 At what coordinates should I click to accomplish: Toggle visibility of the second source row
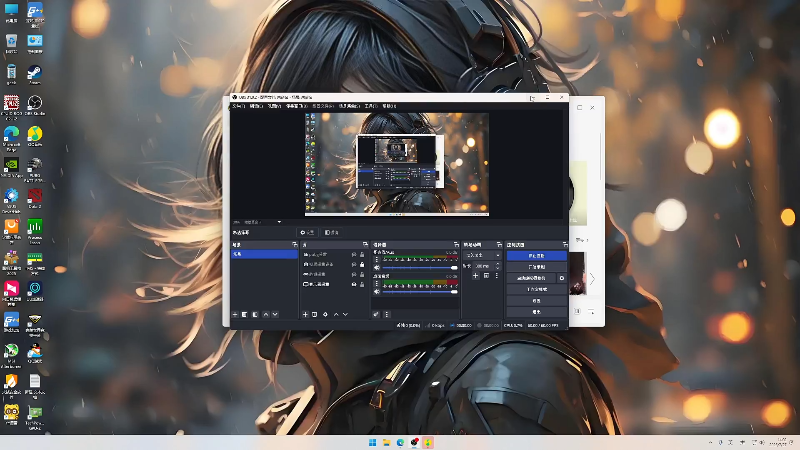[354, 264]
